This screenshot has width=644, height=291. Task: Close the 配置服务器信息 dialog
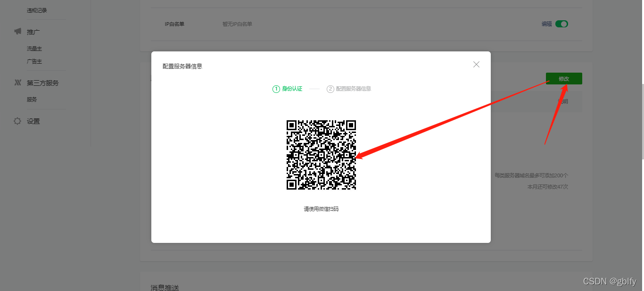pos(476,65)
